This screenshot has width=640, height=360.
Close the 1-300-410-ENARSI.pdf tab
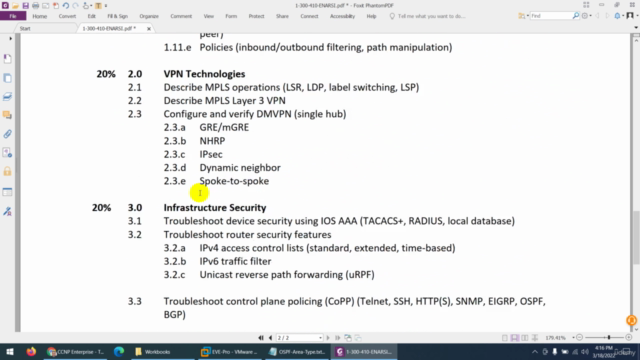(149, 29)
